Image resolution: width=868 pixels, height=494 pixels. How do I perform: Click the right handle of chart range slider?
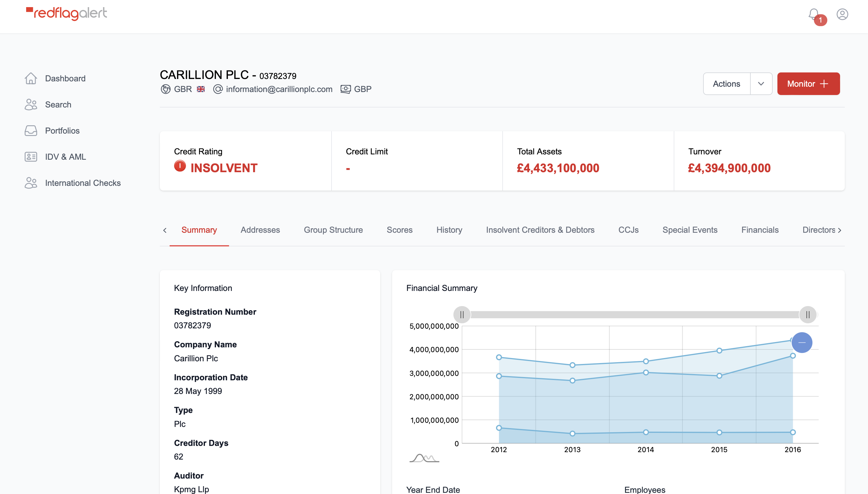point(808,315)
